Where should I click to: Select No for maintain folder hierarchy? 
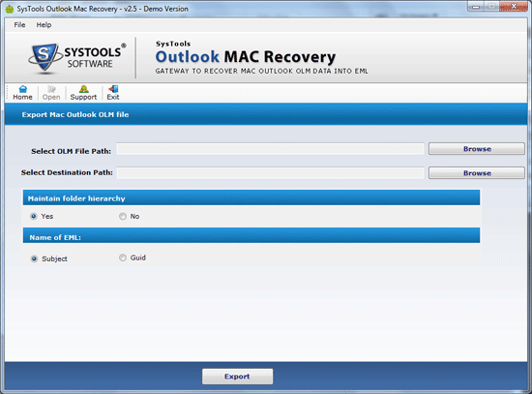(x=123, y=216)
